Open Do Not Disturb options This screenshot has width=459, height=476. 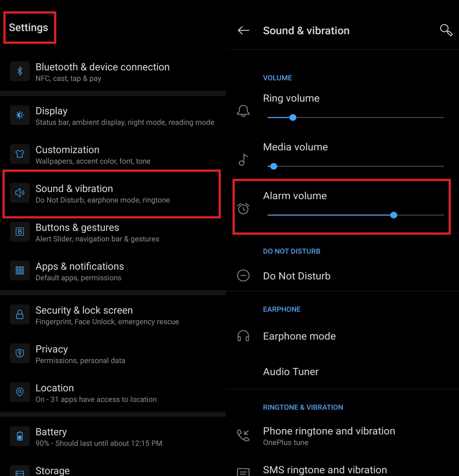pyautogui.click(x=297, y=276)
